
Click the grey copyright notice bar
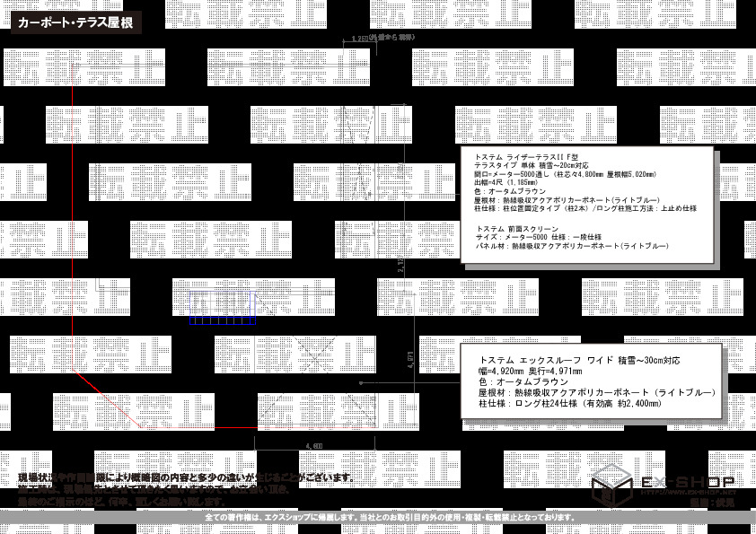[378, 518]
